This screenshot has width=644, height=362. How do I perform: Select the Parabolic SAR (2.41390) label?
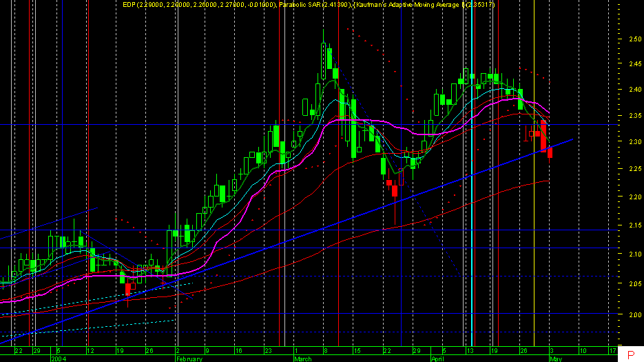(x=315, y=5)
